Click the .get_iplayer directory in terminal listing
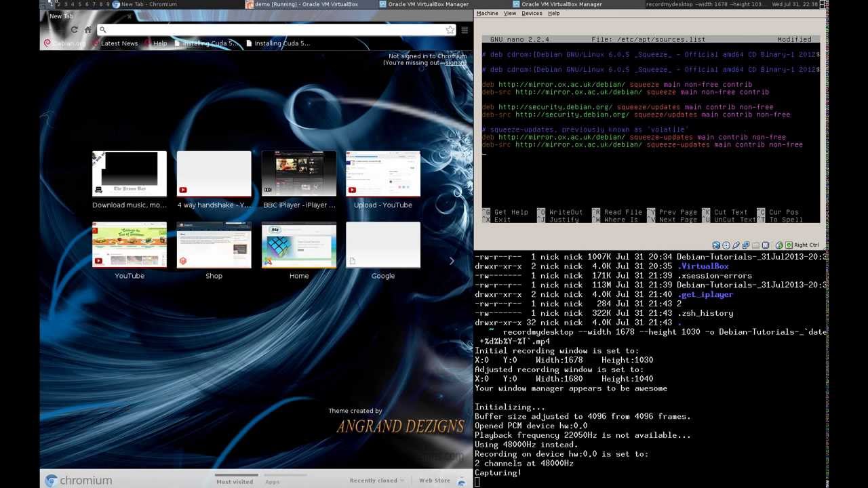This screenshot has width=868, height=488. pos(705,295)
